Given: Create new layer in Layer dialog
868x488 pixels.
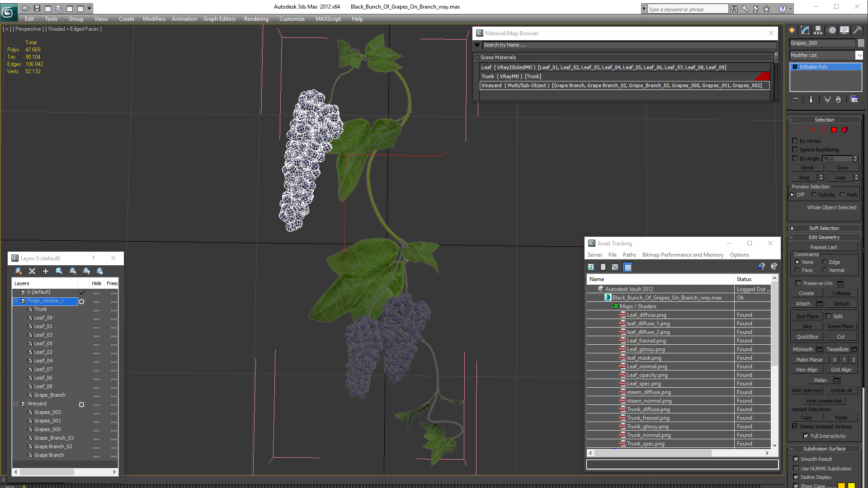Looking at the screenshot, I should (x=19, y=271).
